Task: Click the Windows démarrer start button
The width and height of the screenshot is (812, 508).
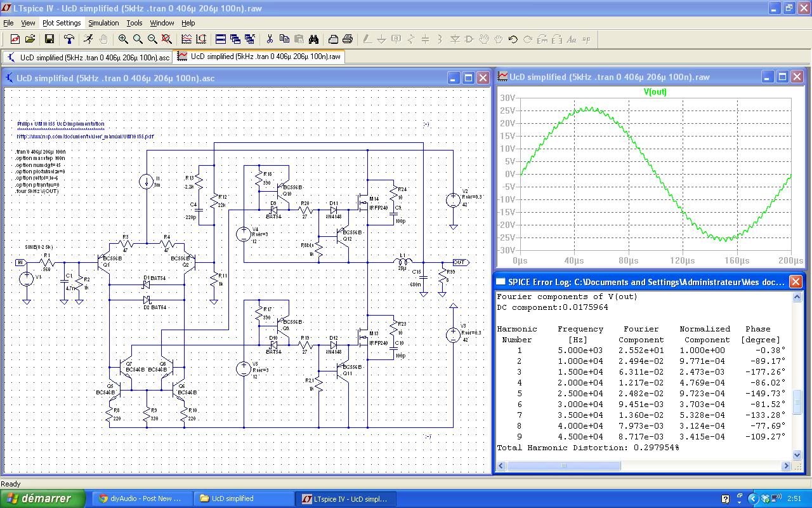Action: [x=43, y=498]
